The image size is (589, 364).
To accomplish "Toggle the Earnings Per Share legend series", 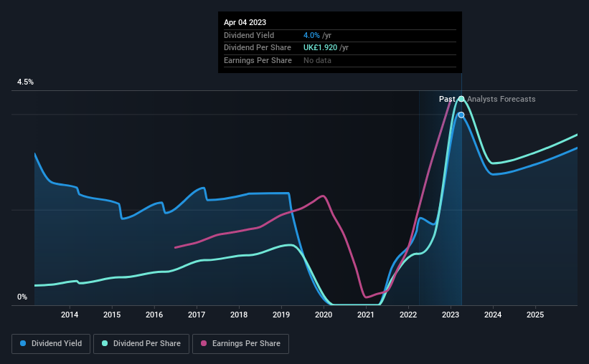I will tap(240, 344).
